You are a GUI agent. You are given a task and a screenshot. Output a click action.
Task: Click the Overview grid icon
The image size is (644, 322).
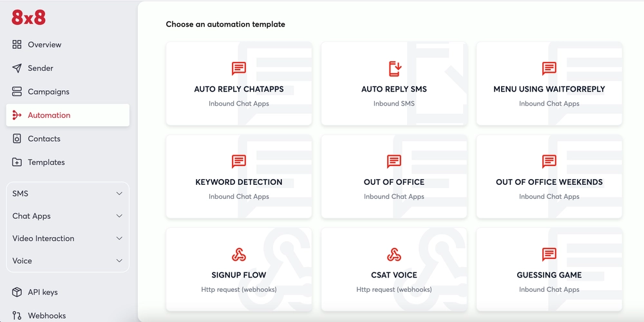(x=17, y=45)
